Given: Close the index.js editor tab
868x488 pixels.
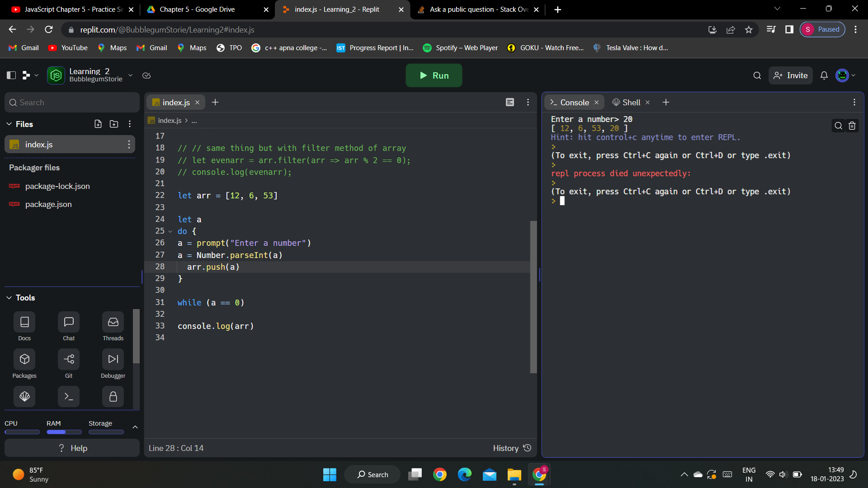Looking at the screenshot, I should [x=197, y=103].
